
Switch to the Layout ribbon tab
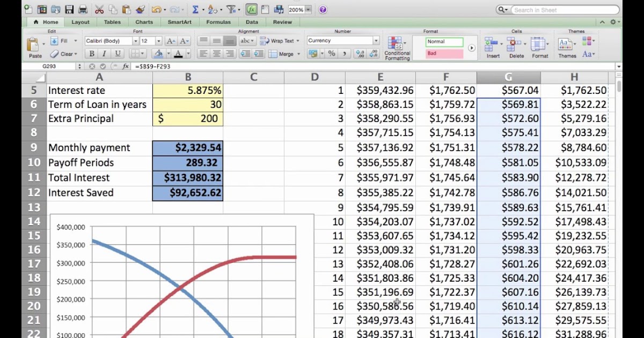coord(80,22)
